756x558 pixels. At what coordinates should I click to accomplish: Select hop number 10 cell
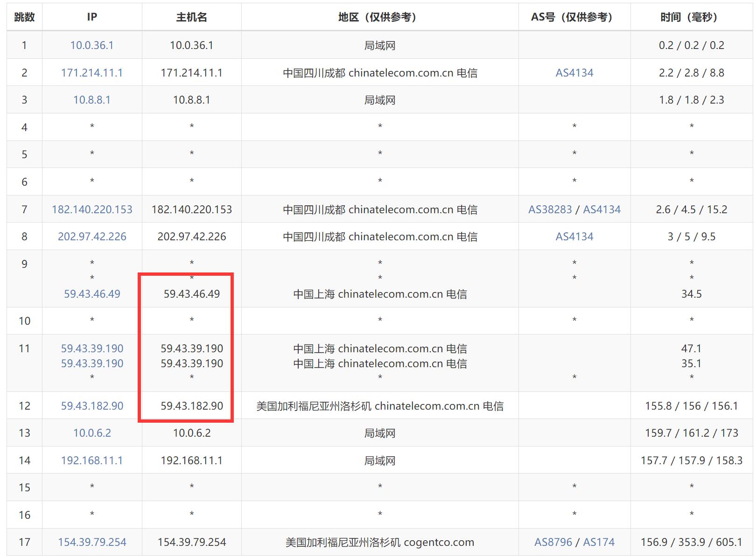pos(24,321)
